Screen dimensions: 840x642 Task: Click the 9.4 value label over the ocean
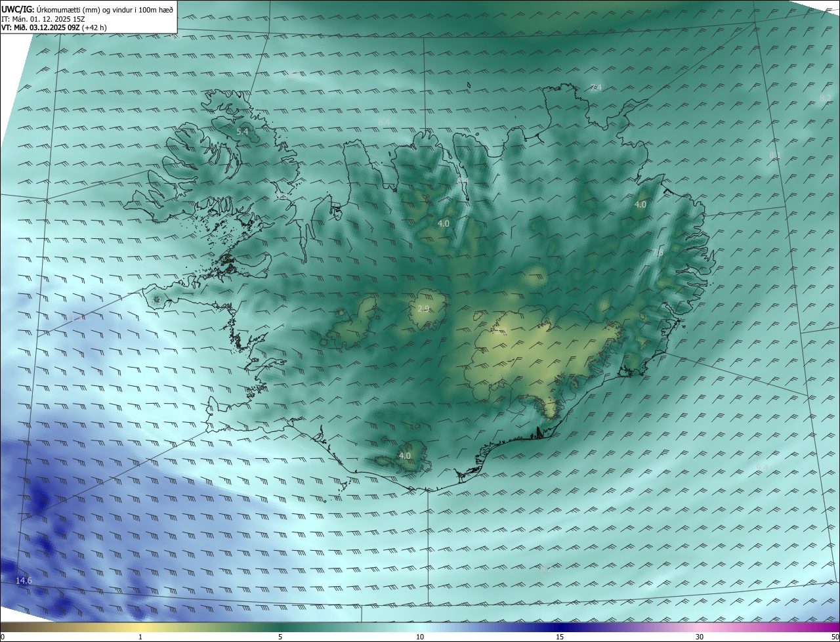point(762,467)
